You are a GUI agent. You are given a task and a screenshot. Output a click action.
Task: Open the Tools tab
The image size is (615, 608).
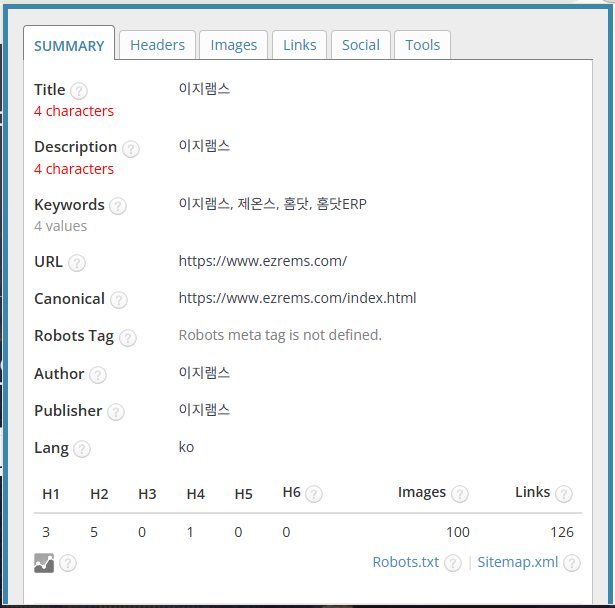tap(422, 45)
